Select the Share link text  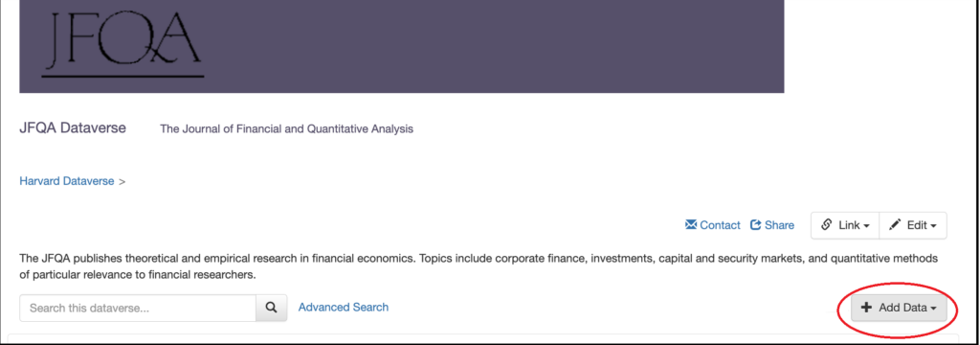coord(779,225)
